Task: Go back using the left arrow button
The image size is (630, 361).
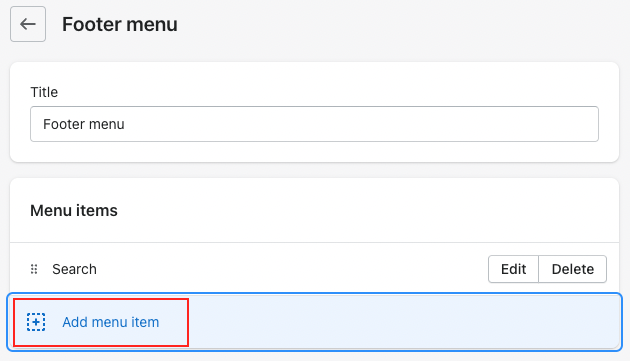Action: coord(28,24)
